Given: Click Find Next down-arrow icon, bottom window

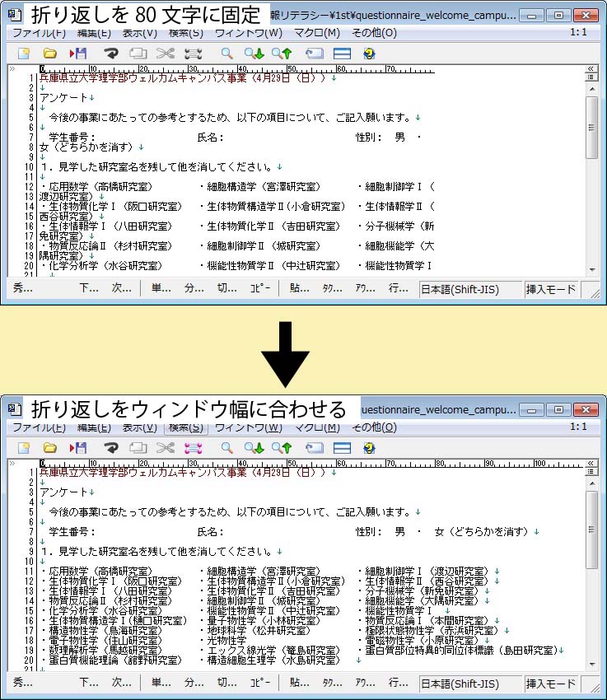Looking at the screenshot, I should pos(254,448).
